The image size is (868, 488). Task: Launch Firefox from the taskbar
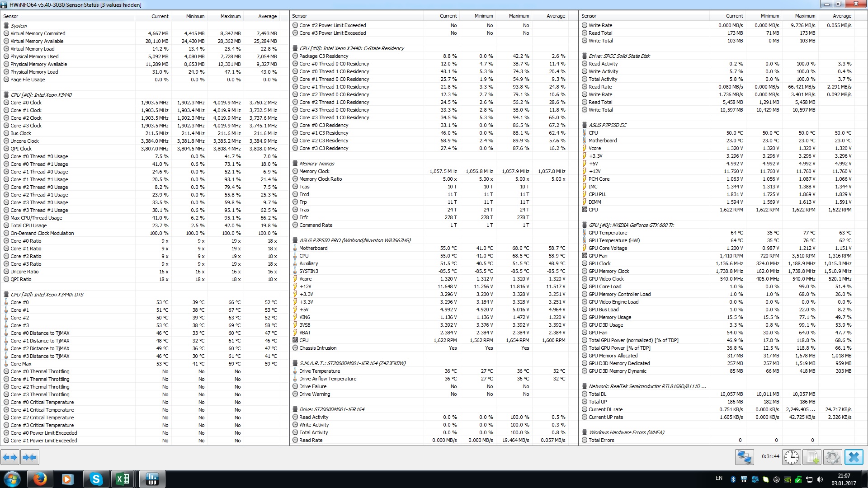40,479
